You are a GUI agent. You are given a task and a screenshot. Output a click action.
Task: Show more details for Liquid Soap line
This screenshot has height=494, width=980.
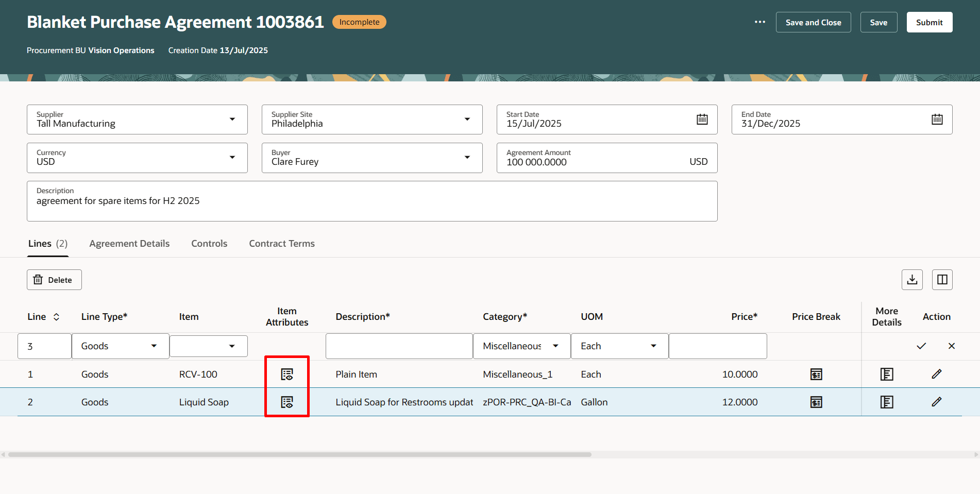point(887,402)
